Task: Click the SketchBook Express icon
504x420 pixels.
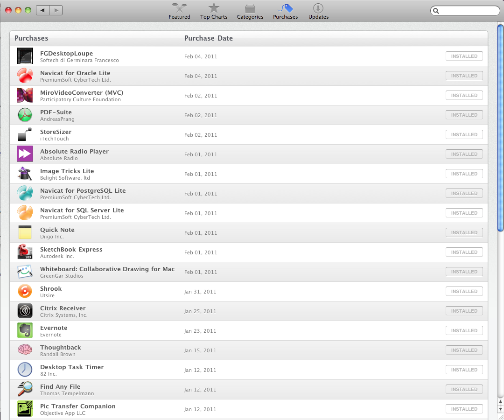Action: coord(25,252)
